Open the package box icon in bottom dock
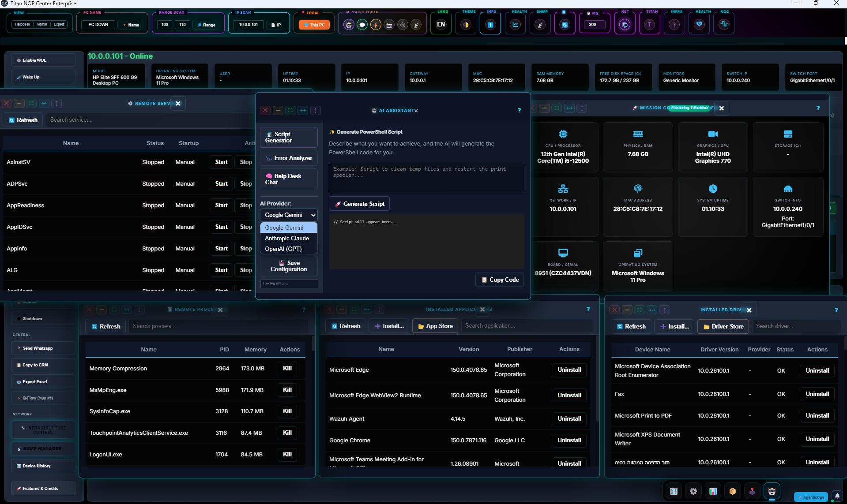Image resolution: width=847 pixels, height=504 pixels. pos(733,491)
